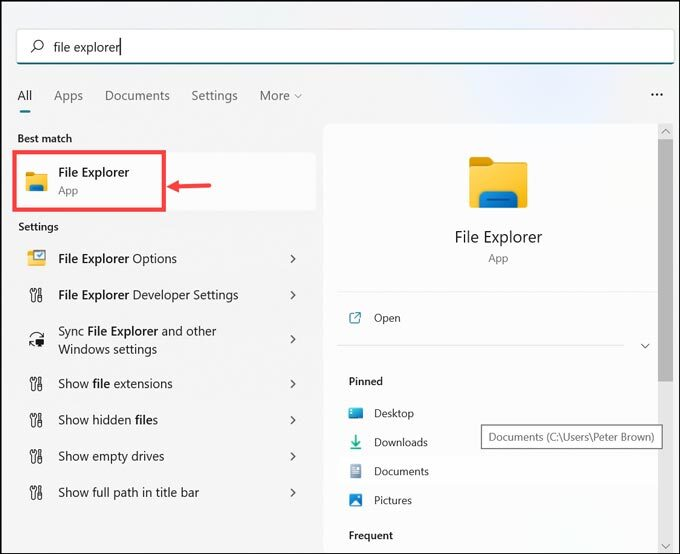Expand Show file extensions chevron
Viewport: 680px width, 554px height.
click(293, 384)
